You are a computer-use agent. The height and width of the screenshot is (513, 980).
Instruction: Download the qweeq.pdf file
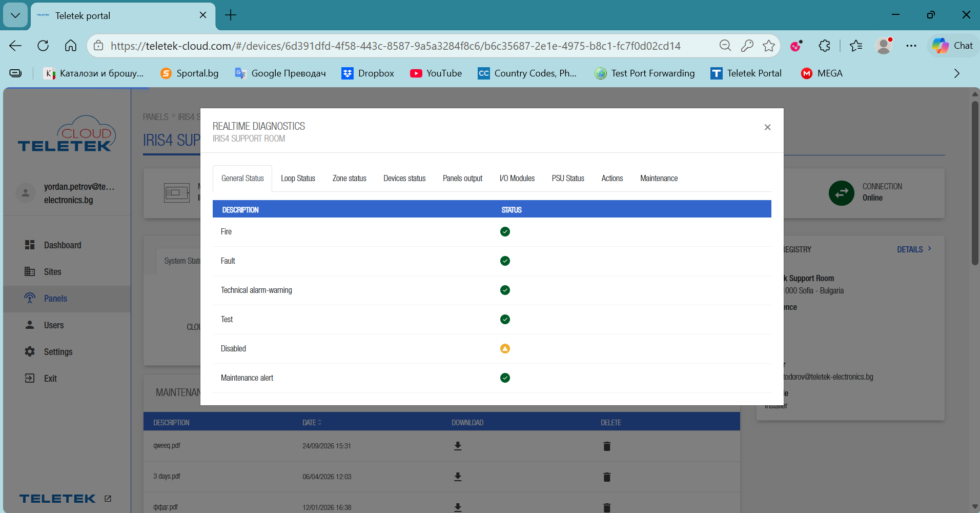(458, 446)
